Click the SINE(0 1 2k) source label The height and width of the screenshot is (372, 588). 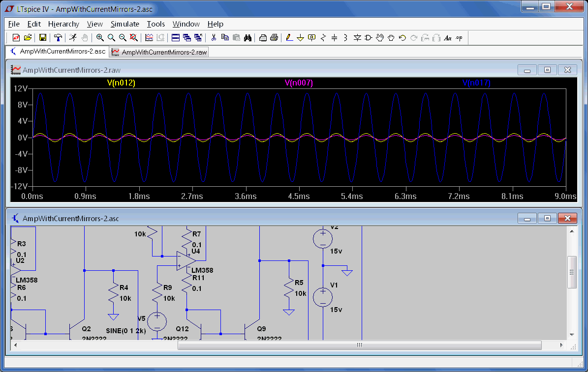coord(126,331)
